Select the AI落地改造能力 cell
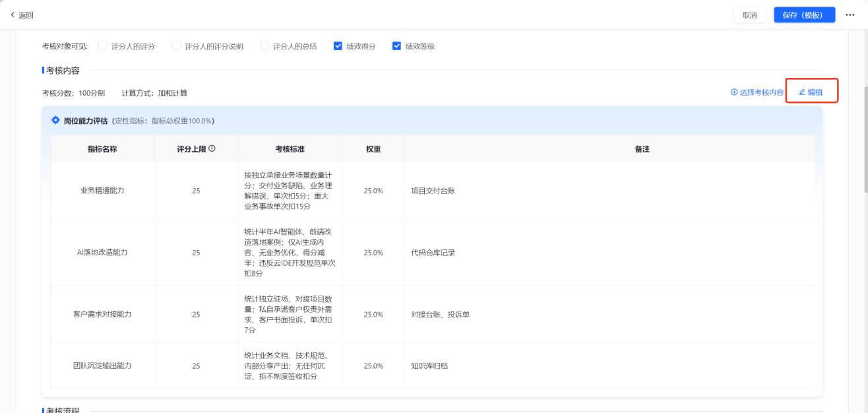 (x=102, y=253)
